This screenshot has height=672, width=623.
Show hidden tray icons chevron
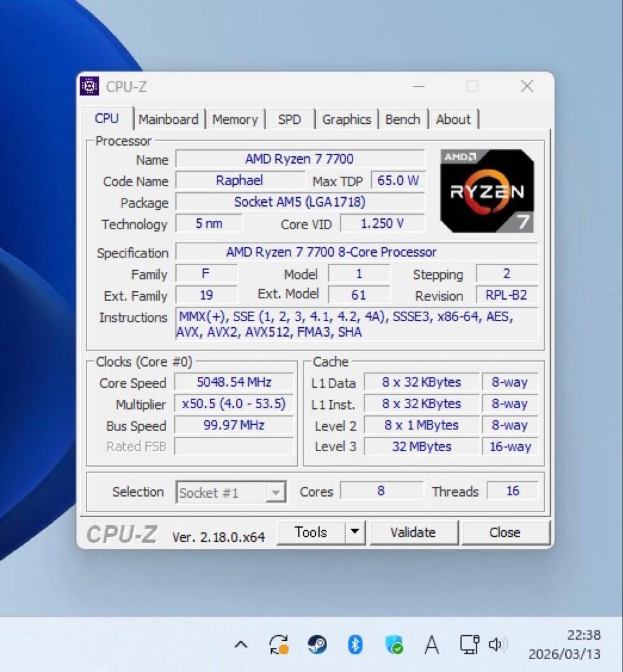tap(241, 644)
